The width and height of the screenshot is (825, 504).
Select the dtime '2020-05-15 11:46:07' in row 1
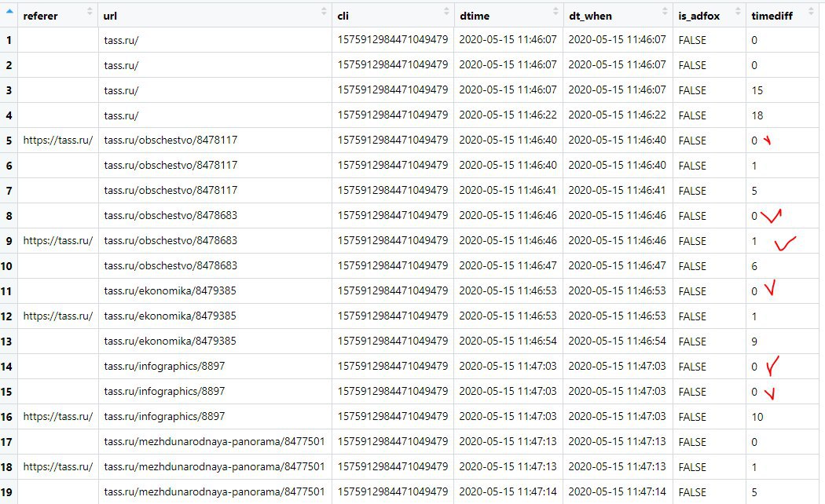(508, 40)
